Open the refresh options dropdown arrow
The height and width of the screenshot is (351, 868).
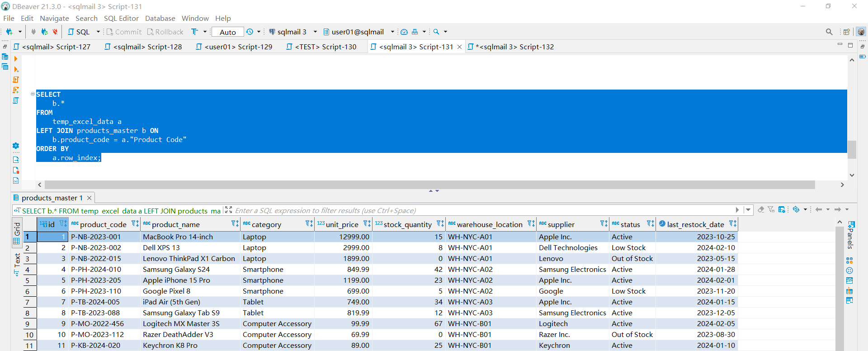pyautogui.click(x=805, y=209)
